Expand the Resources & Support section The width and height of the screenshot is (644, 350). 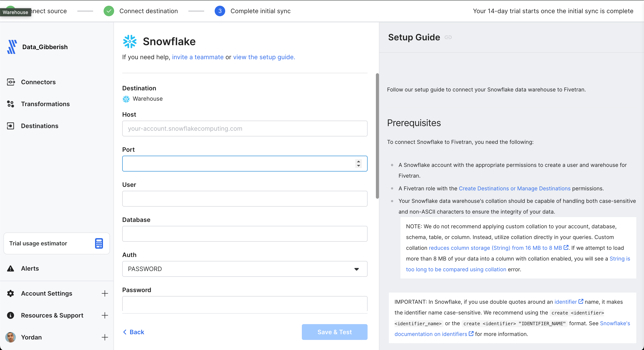[105, 315]
